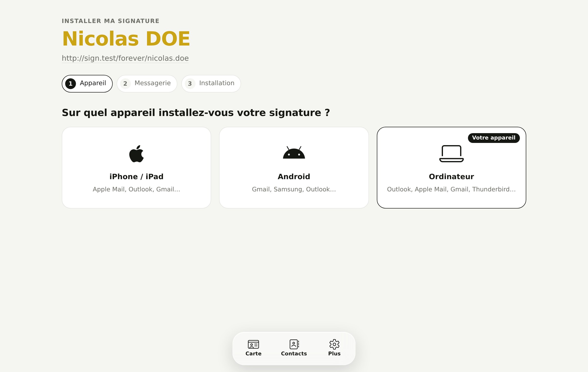Click the laptop computer icon
Screen dimensions: 588x372
click(x=451, y=154)
